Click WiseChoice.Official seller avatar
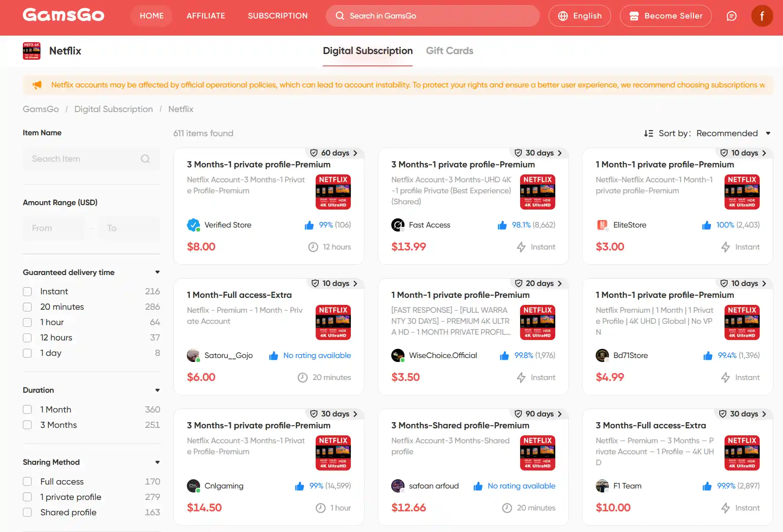 coord(398,355)
